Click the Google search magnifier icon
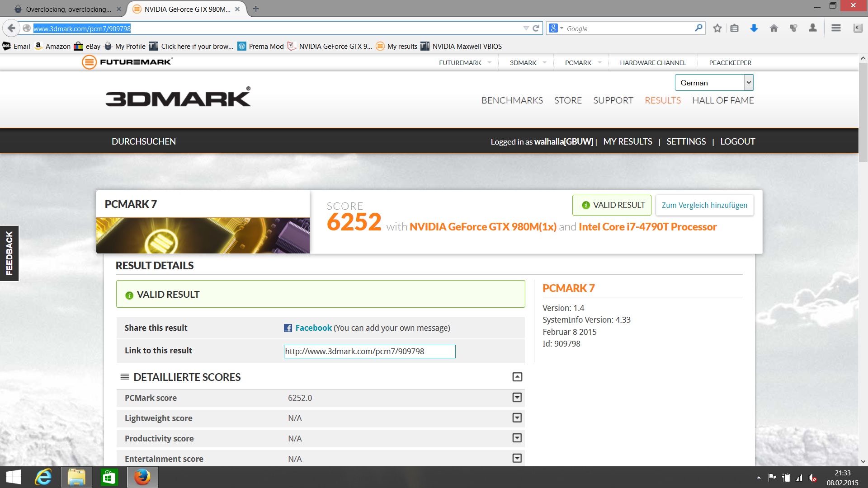This screenshot has width=868, height=488. (698, 28)
